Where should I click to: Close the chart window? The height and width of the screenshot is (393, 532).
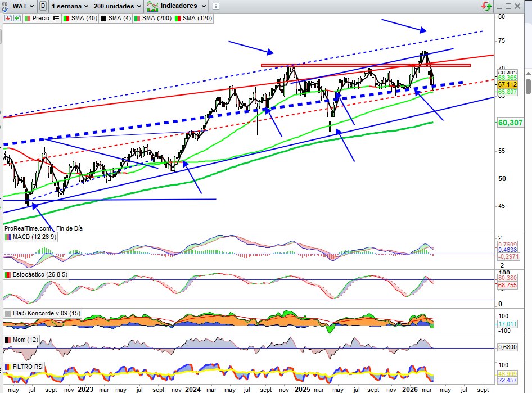click(517, 6)
